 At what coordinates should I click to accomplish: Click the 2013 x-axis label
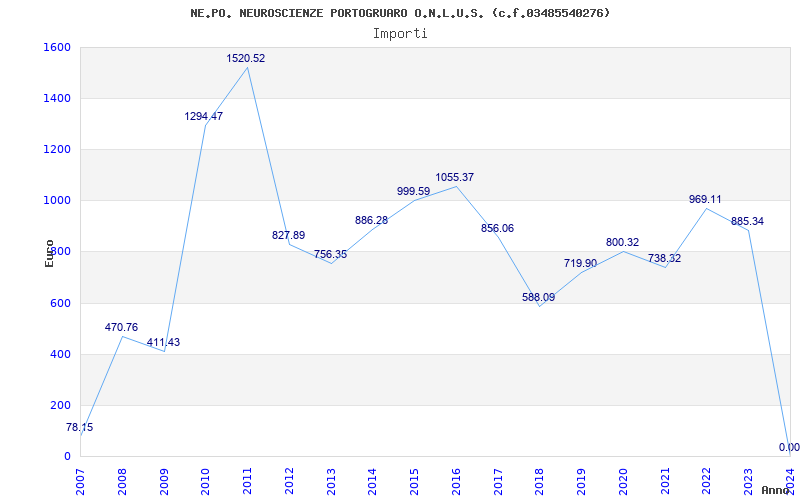coord(331,482)
